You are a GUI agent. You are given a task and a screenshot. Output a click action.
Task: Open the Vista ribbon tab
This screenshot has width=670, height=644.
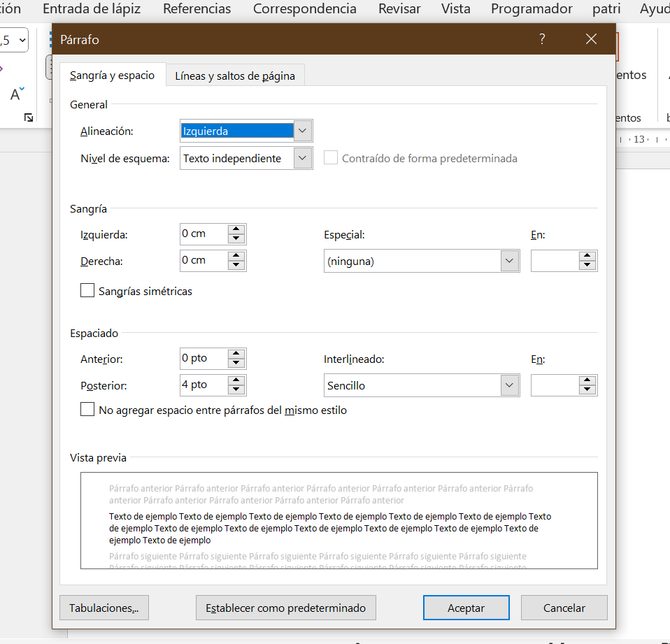tap(456, 8)
